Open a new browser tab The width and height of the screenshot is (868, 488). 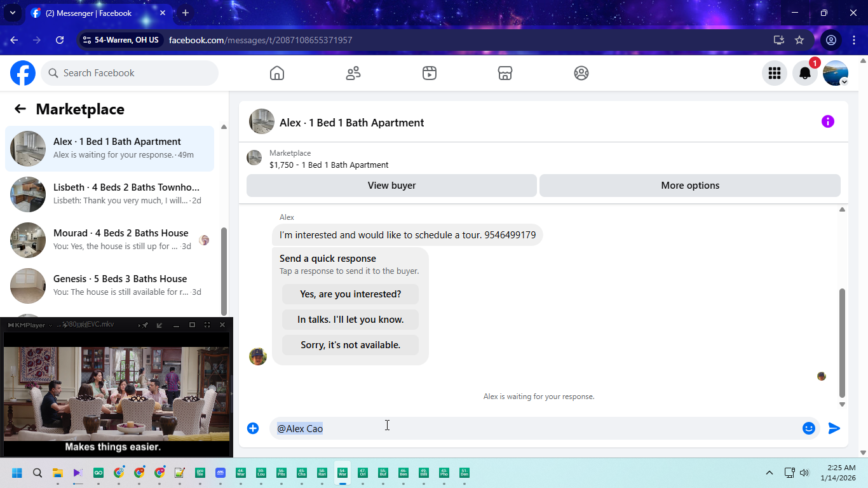tap(186, 13)
